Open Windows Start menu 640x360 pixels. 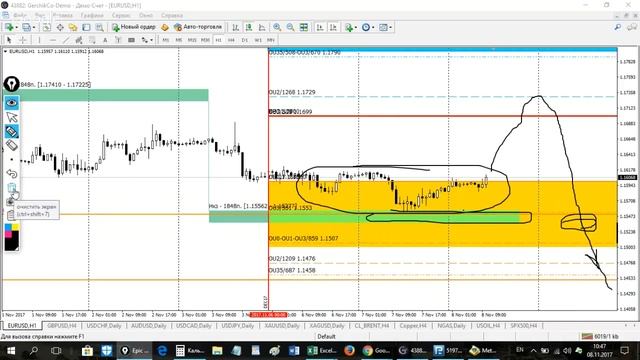(11, 351)
